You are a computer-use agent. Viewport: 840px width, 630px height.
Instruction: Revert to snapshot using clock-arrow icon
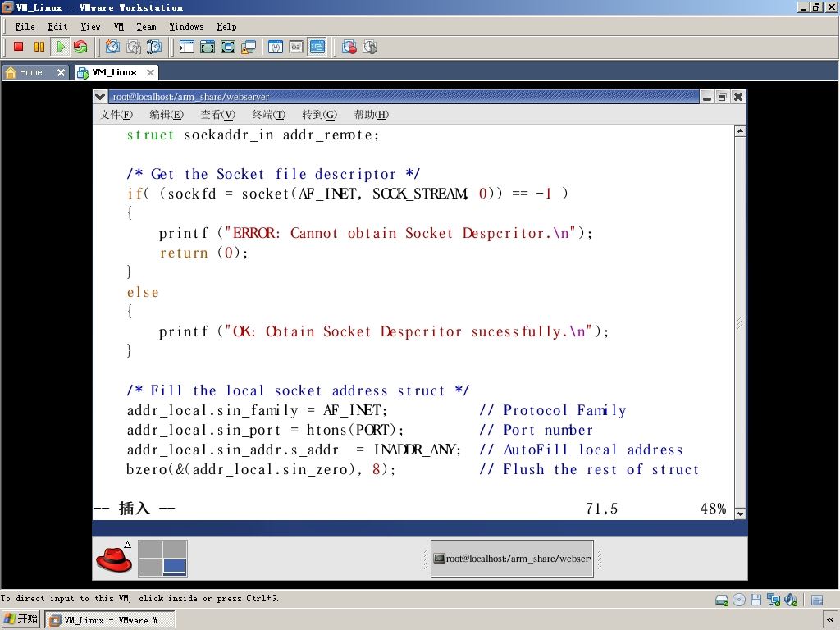coord(134,47)
